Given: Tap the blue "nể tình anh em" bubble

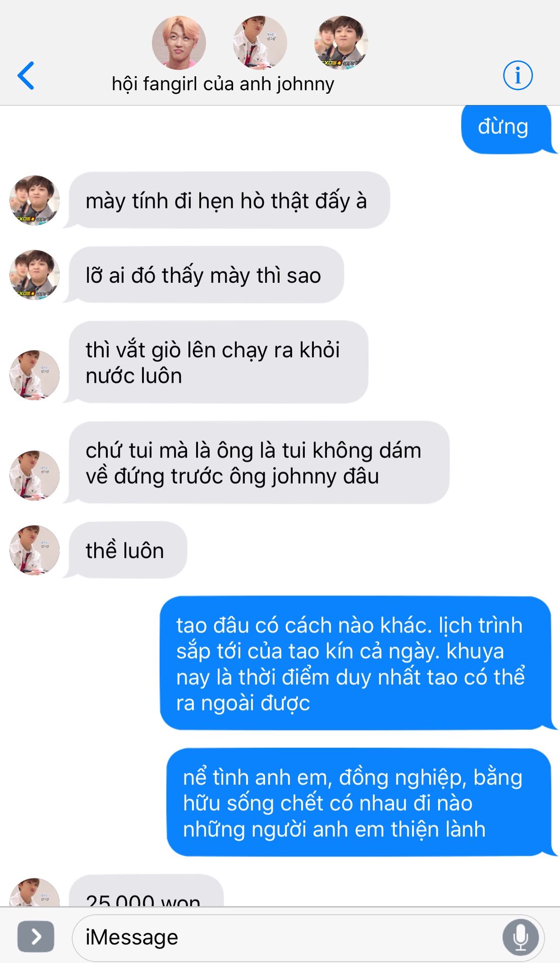Looking at the screenshot, I should coord(360,802).
